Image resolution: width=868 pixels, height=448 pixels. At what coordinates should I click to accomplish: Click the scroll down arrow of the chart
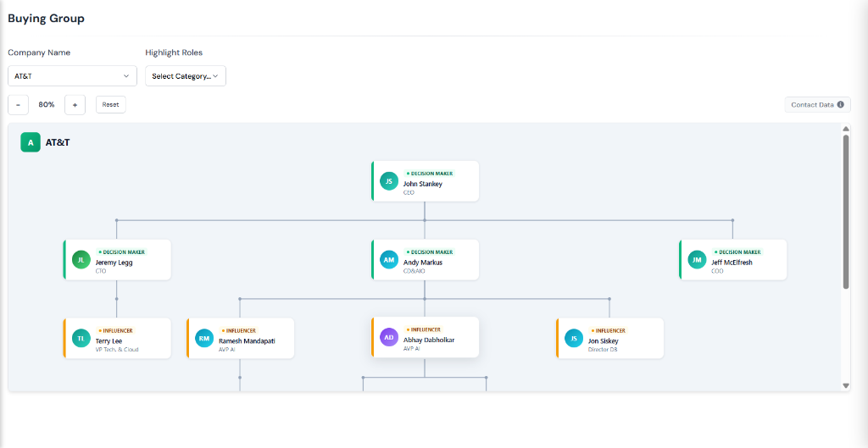tap(846, 385)
